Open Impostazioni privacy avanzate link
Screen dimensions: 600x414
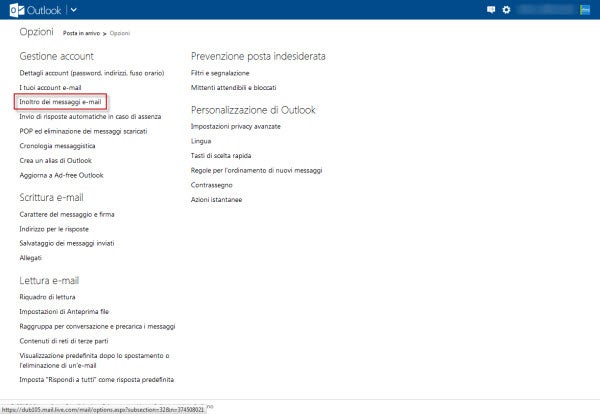tap(236, 126)
